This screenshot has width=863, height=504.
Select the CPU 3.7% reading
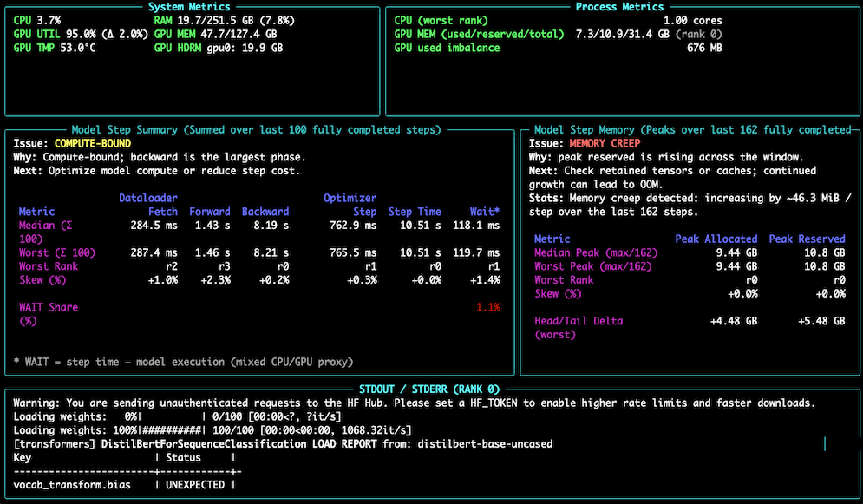pos(37,20)
